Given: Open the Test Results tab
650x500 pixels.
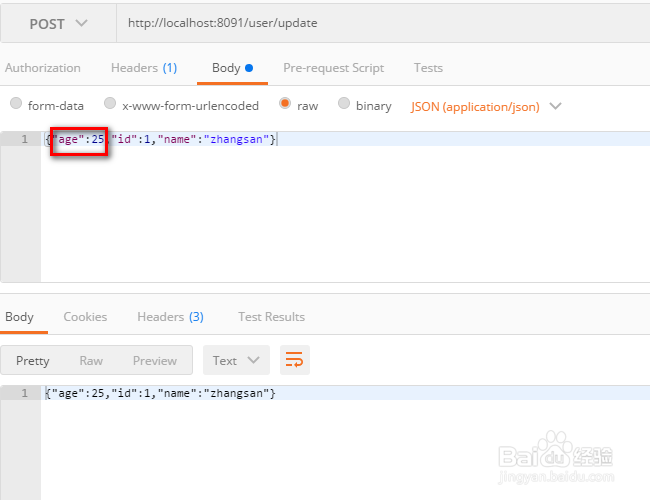Looking at the screenshot, I should 271,317.
